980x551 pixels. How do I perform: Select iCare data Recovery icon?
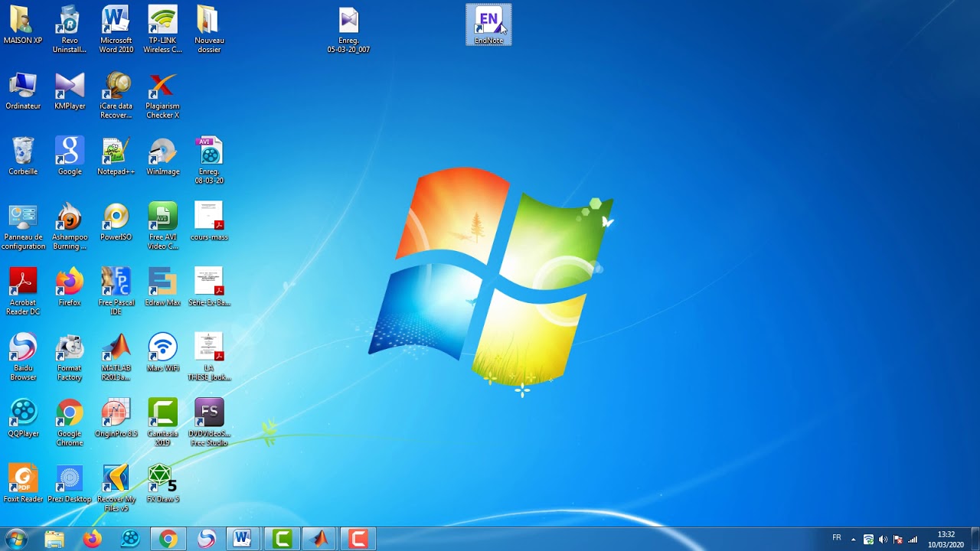tap(116, 95)
